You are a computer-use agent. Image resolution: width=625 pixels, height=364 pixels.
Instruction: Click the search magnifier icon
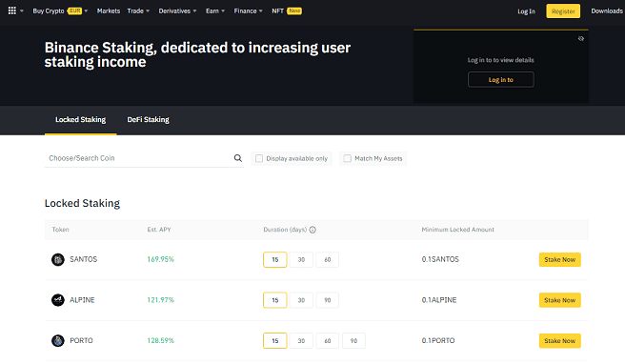[238, 158]
